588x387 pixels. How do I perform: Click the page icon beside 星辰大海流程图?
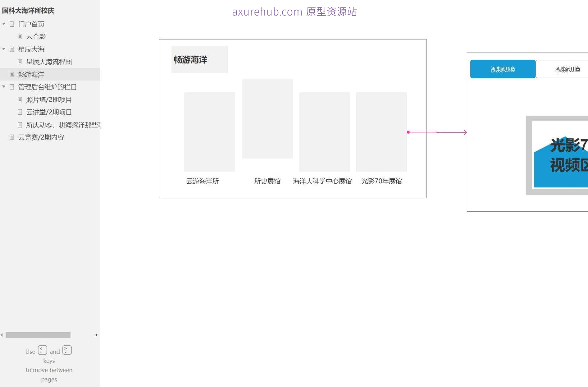[x=19, y=62]
